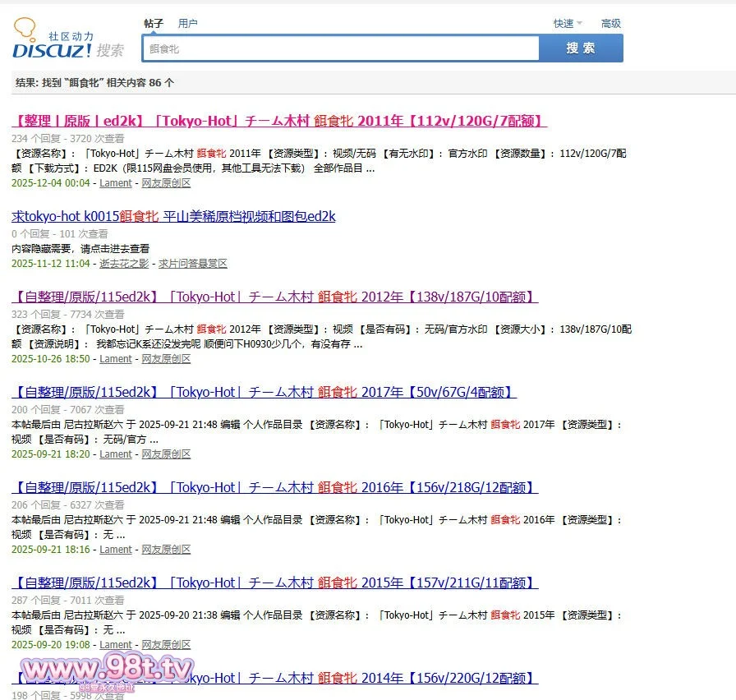Focus the search keyword input box
The image size is (736, 700).
pyautogui.click(x=341, y=49)
